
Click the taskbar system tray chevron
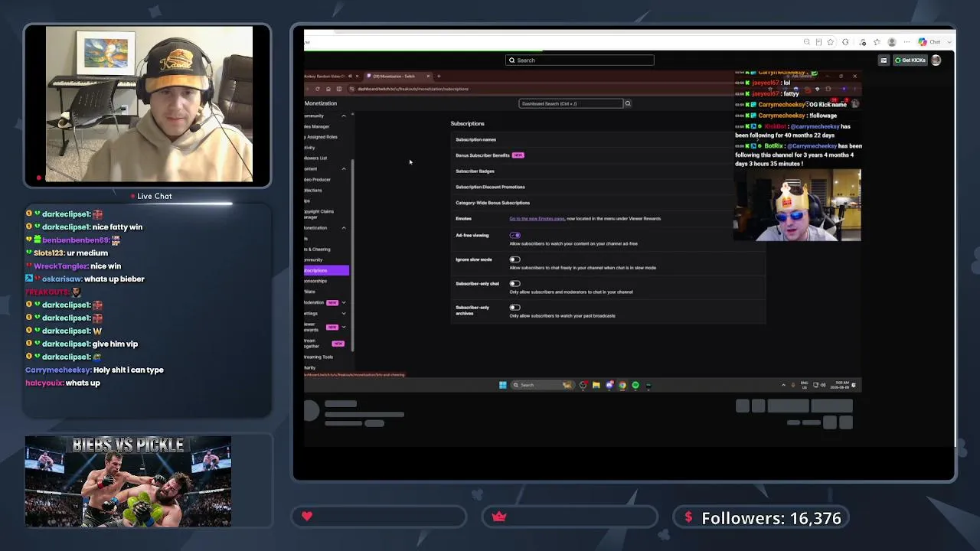click(x=783, y=385)
